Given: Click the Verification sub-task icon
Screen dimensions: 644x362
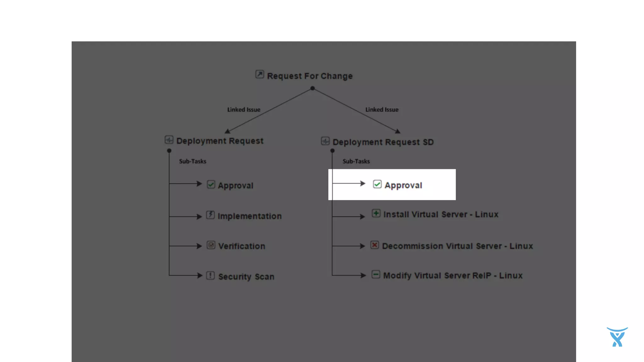Looking at the screenshot, I should click(211, 245).
